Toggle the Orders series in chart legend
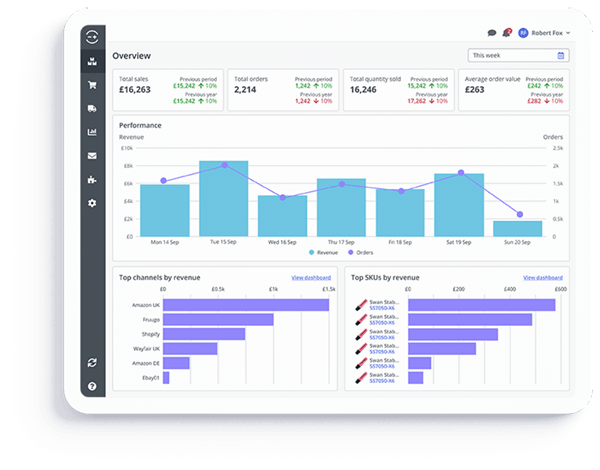Screen dimensions: 600x470 [x=360, y=253]
